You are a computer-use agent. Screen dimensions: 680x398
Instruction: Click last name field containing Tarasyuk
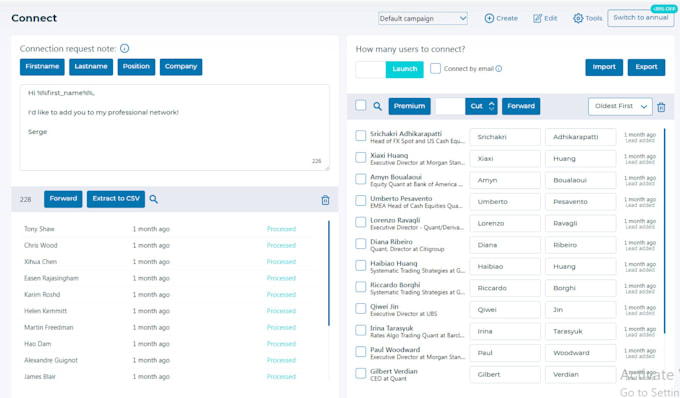point(580,332)
